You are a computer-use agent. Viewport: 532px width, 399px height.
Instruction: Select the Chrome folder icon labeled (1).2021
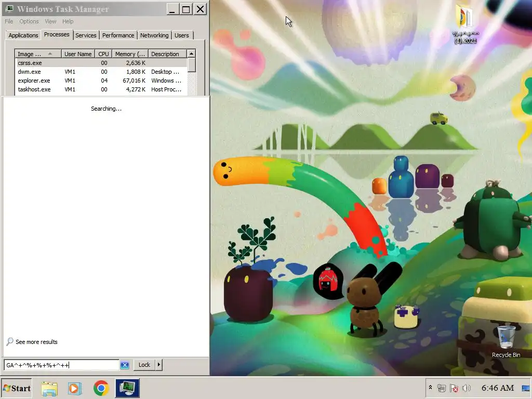(465, 24)
